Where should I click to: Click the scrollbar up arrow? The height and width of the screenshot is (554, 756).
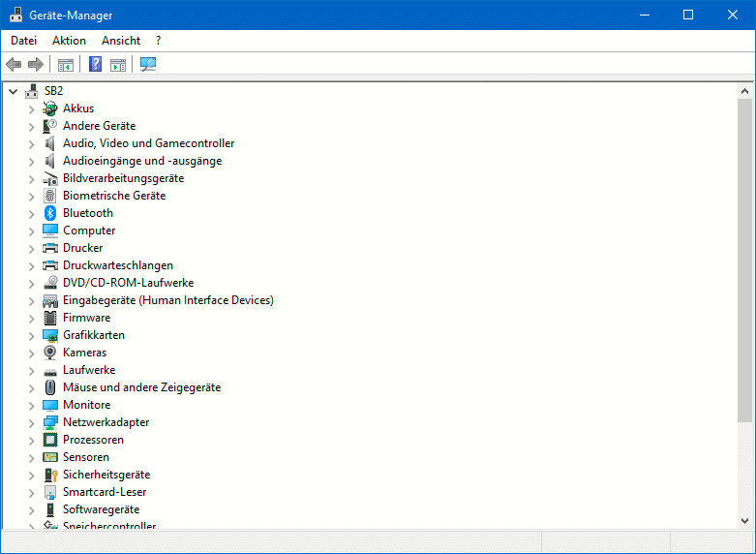click(x=744, y=91)
